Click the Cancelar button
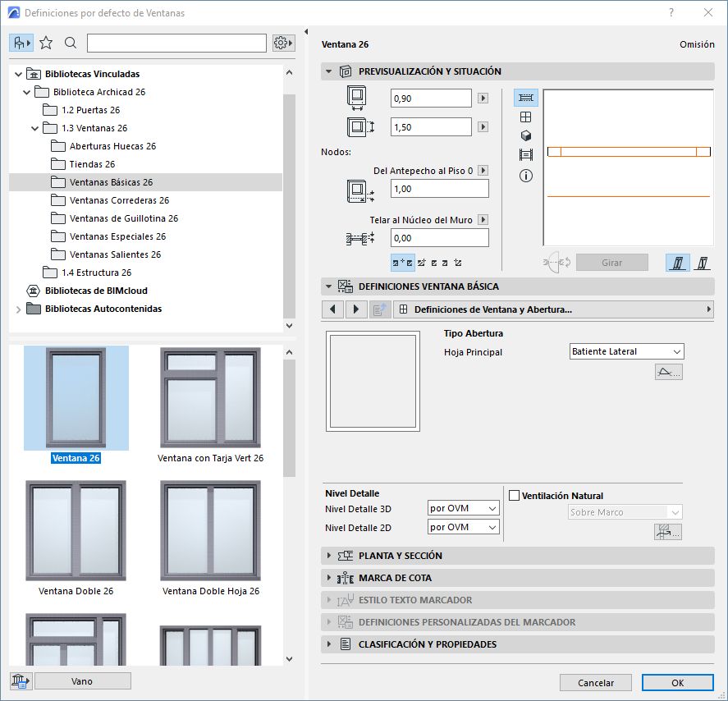 596,682
